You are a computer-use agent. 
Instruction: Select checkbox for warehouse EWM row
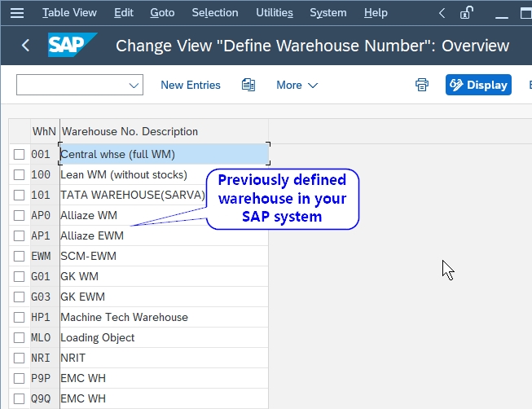pos(19,257)
